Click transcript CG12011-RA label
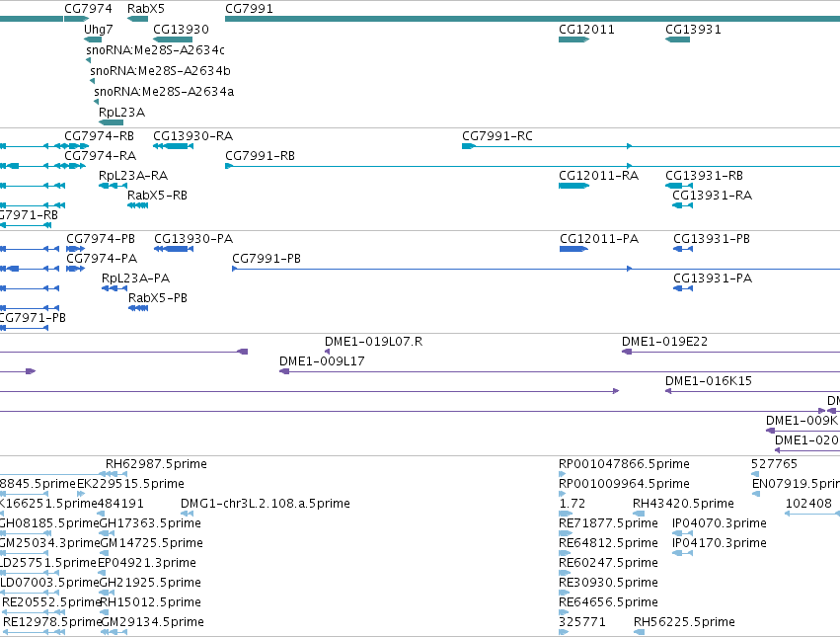 [598, 176]
